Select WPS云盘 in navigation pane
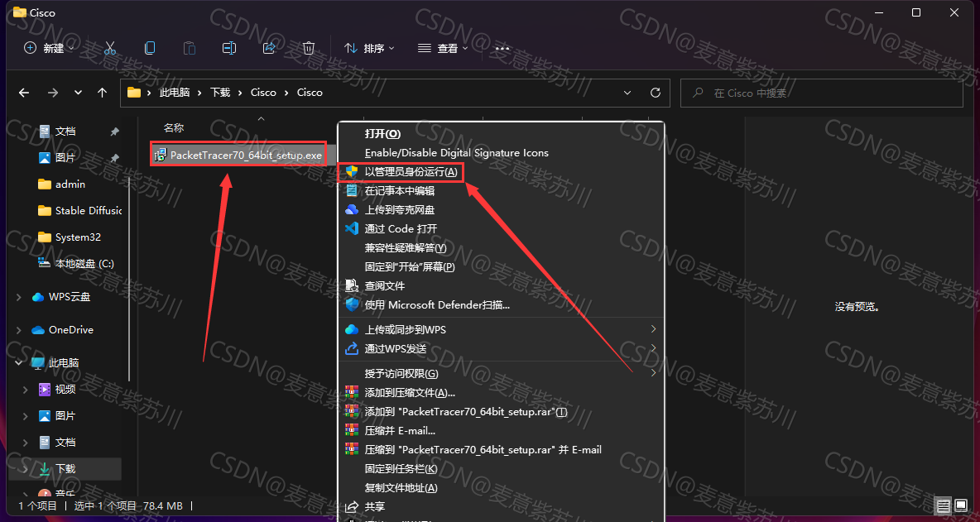The height and width of the screenshot is (522, 980). pos(70,297)
